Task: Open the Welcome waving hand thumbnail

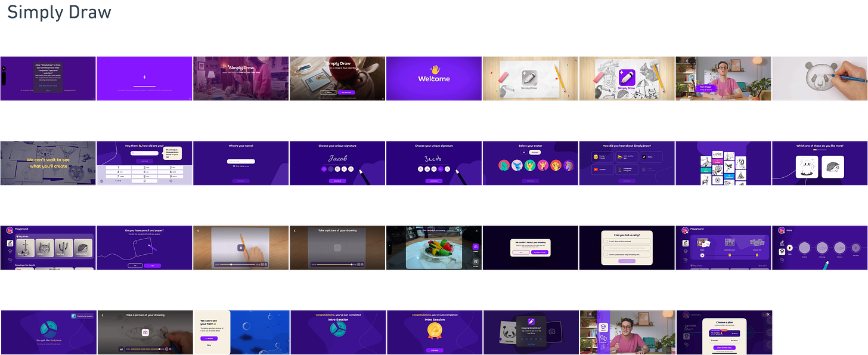Action: [434, 78]
